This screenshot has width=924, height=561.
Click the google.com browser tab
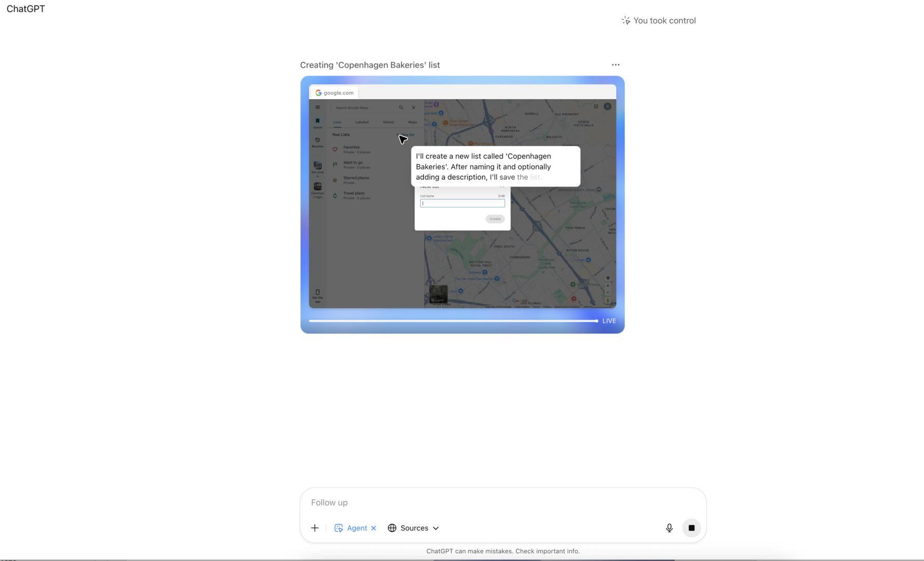click(334, 93)
